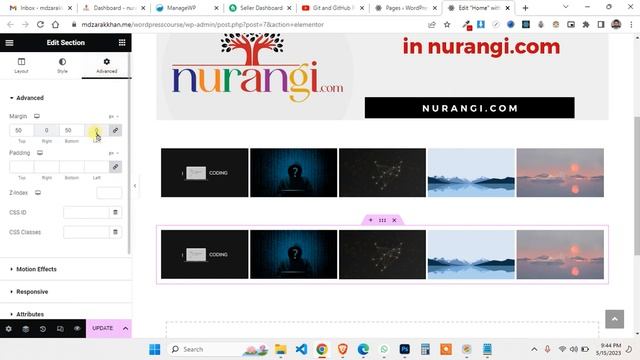This screenshot has height=360, width=640.
Task: Add section with the plus handle
Action: click(x=371, y=220)
